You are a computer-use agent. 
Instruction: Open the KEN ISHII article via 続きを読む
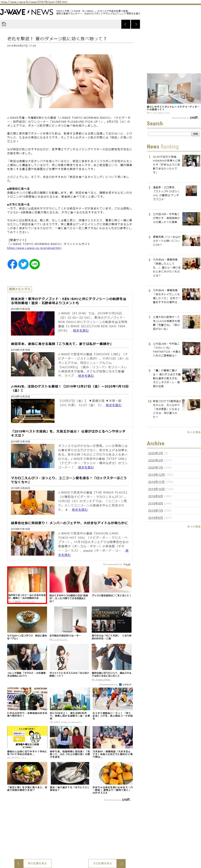click(x=81, y=331)
